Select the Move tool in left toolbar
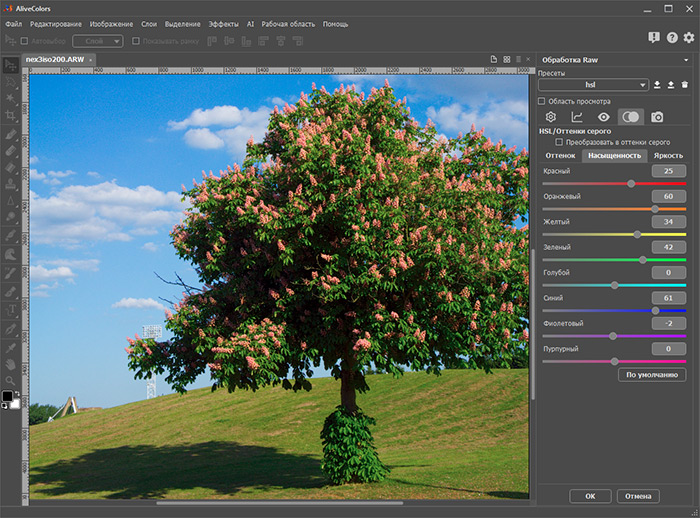Screen dimensions: 700x518 pos(10,65)
